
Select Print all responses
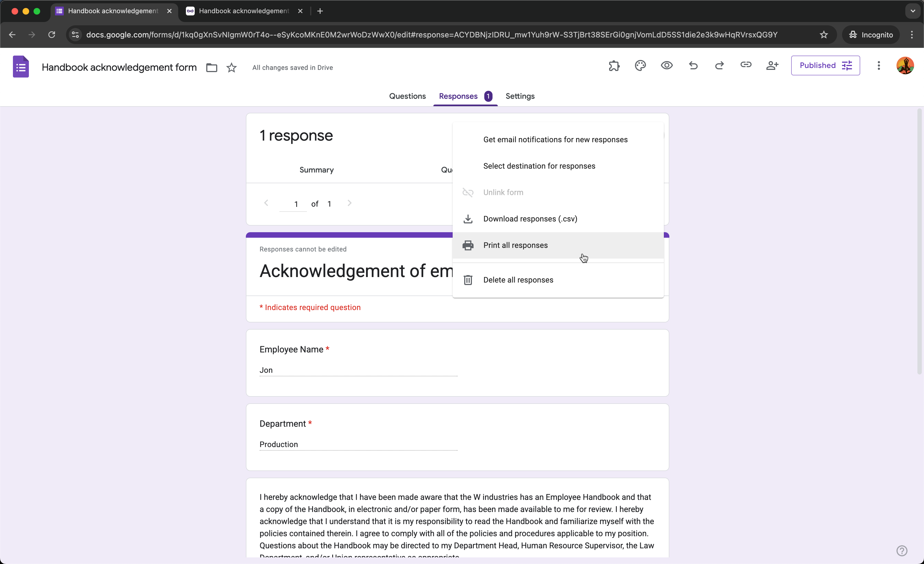(515, 245)
